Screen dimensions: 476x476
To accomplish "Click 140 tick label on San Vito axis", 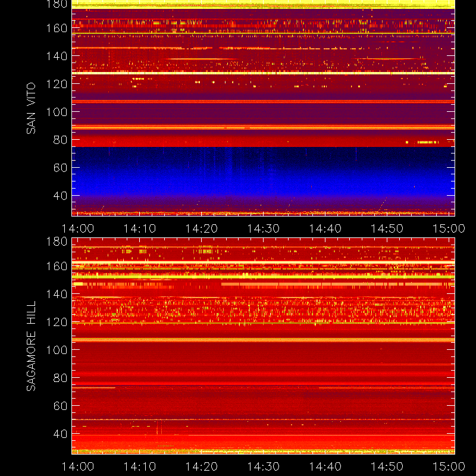I will click(57, 56).
